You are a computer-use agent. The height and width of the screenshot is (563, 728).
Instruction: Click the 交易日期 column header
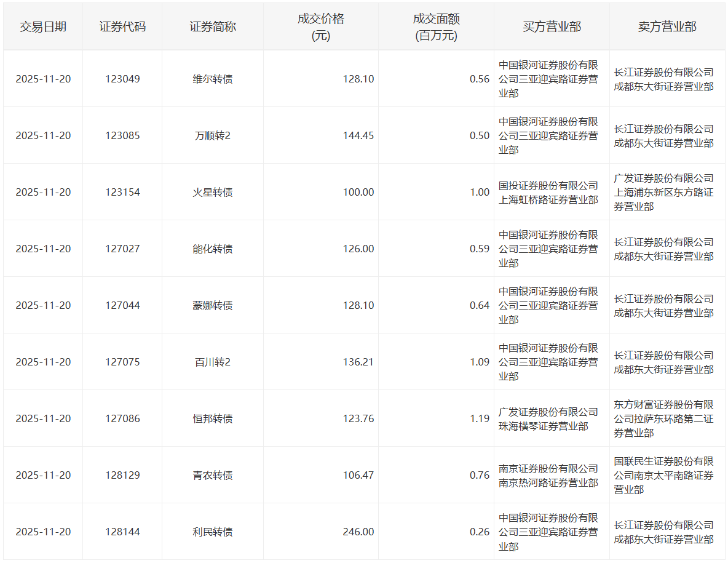point(43,27)
